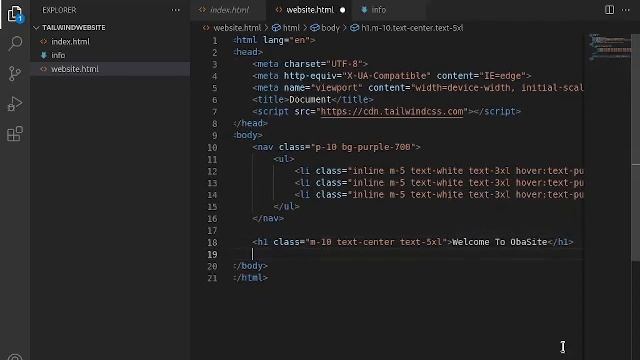Screen dimensions: 640x360
Task: Click the html breadcrumb segment
Action: [291, 28]
